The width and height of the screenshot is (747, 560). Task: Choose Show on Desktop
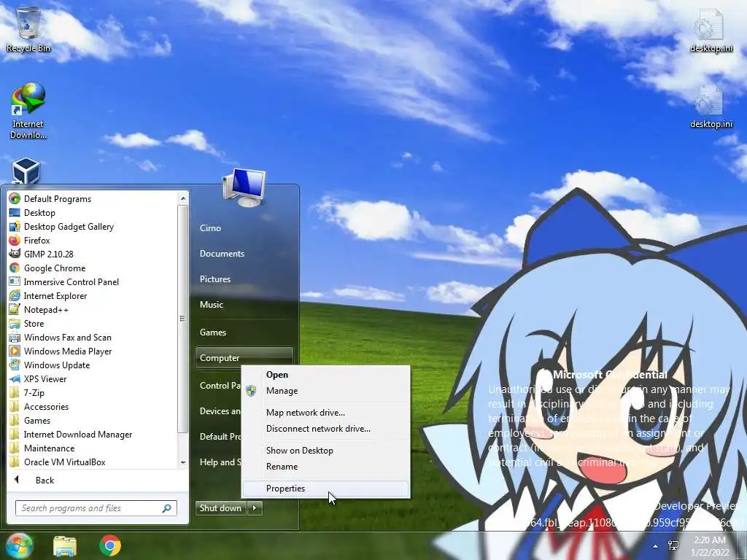(325, 451)
